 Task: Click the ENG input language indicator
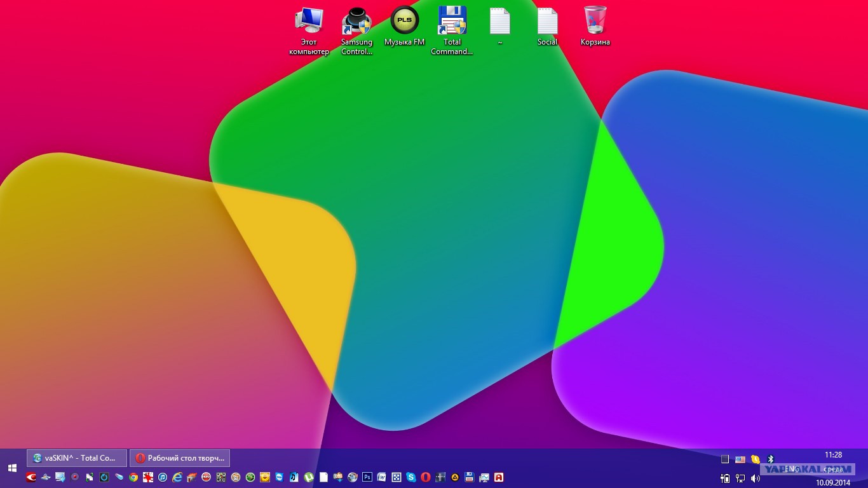792,469
